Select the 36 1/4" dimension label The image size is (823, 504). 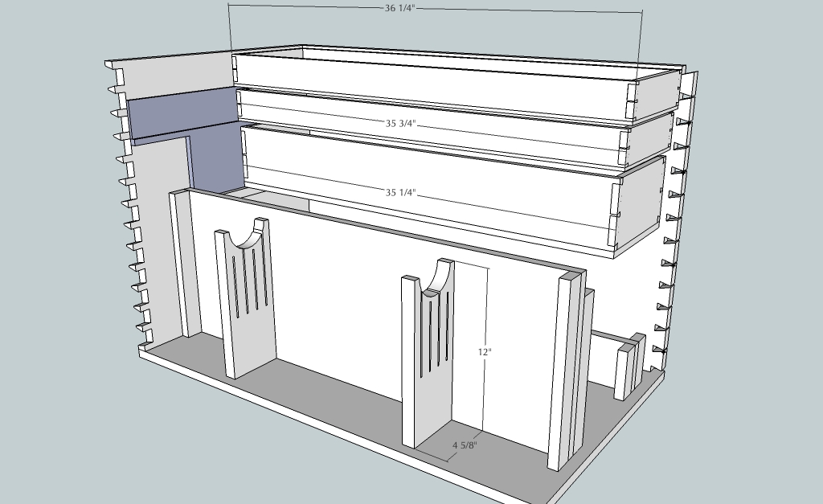(400, 8)
